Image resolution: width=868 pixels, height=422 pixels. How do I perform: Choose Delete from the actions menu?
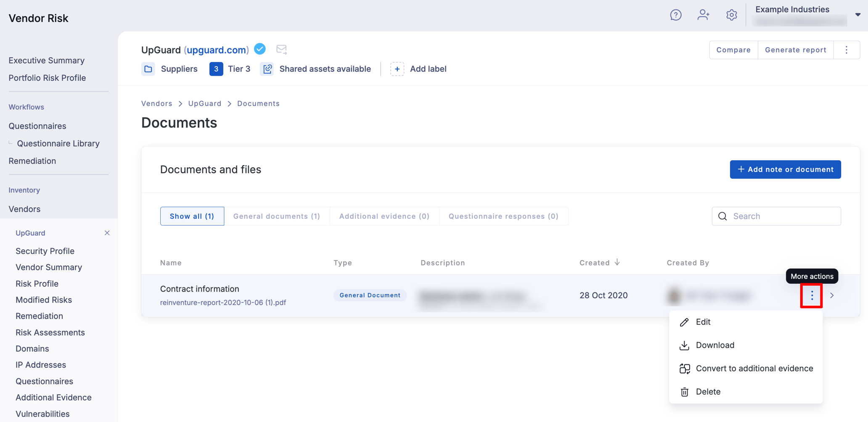click(746, 392)
